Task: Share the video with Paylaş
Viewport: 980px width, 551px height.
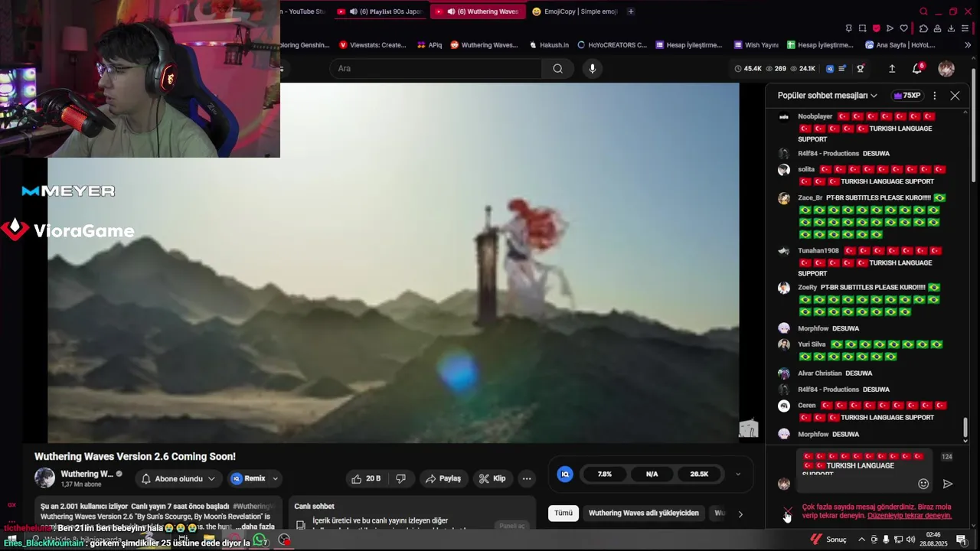Action: click(443, 478)
